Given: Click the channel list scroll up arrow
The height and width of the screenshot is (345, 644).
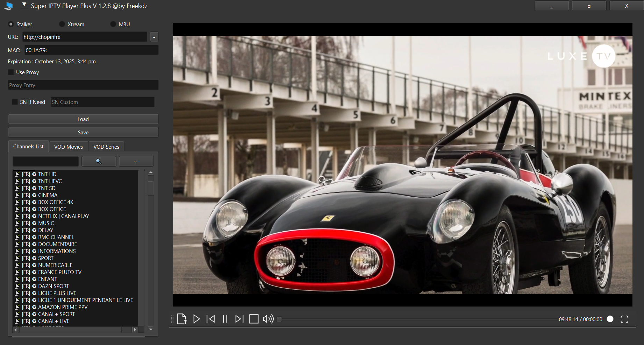Looking at the screenshot, I should pyautogui.click(x=151, y=172).
